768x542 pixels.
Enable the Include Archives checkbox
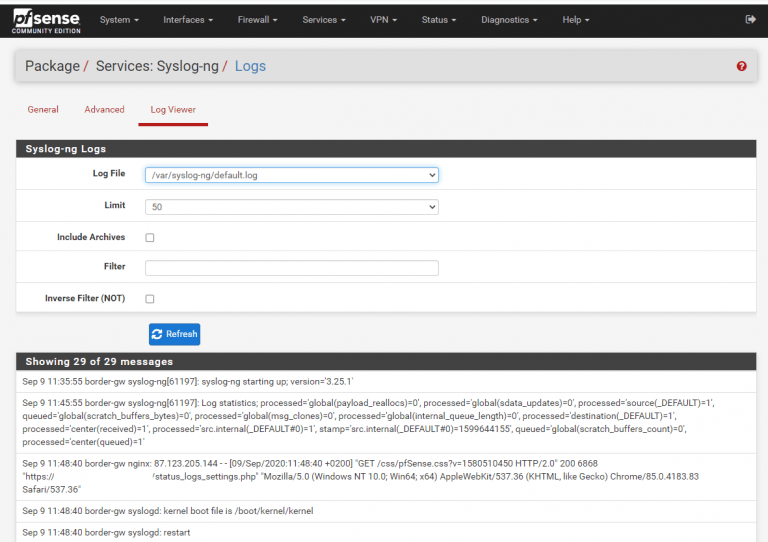point(150,237)
